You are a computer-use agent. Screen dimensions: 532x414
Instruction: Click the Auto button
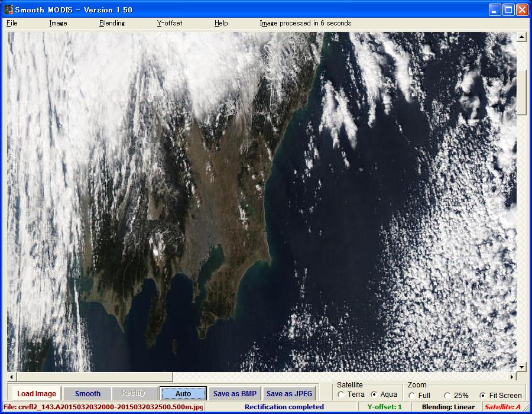pyautogui.click(x=183, y=394)
